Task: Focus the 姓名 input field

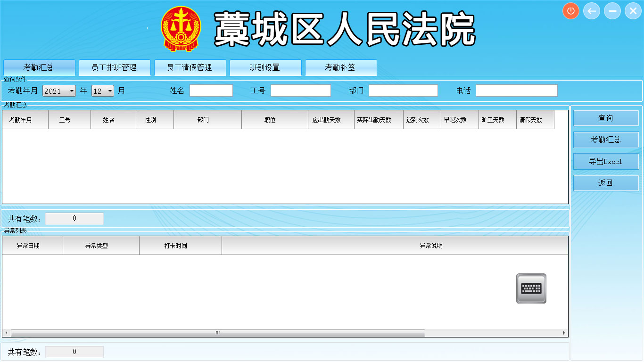Action: pyautogui.click(x=211, y=90)
